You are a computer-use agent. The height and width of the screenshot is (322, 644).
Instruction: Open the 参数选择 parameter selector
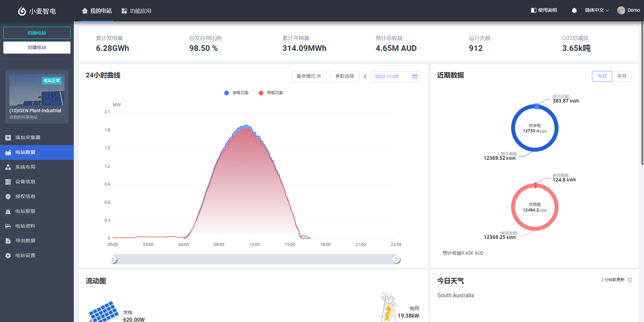point(344,76)
